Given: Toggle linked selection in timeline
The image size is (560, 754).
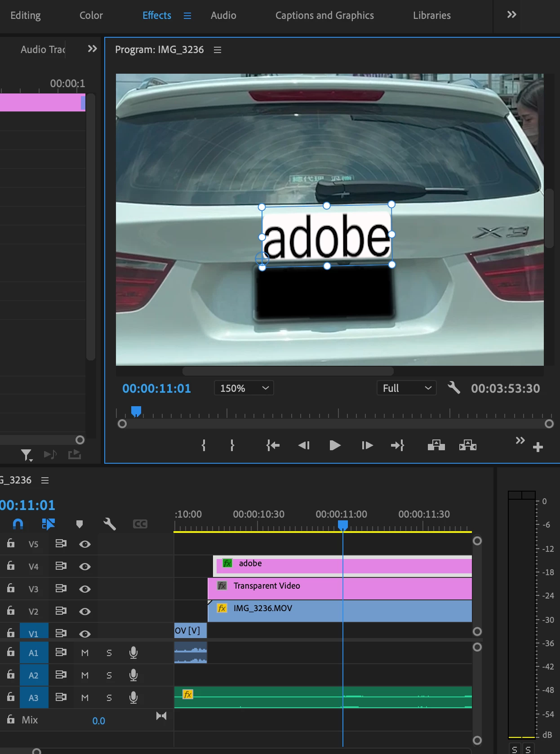Looking at the screenshot, I should coord(48,524).
